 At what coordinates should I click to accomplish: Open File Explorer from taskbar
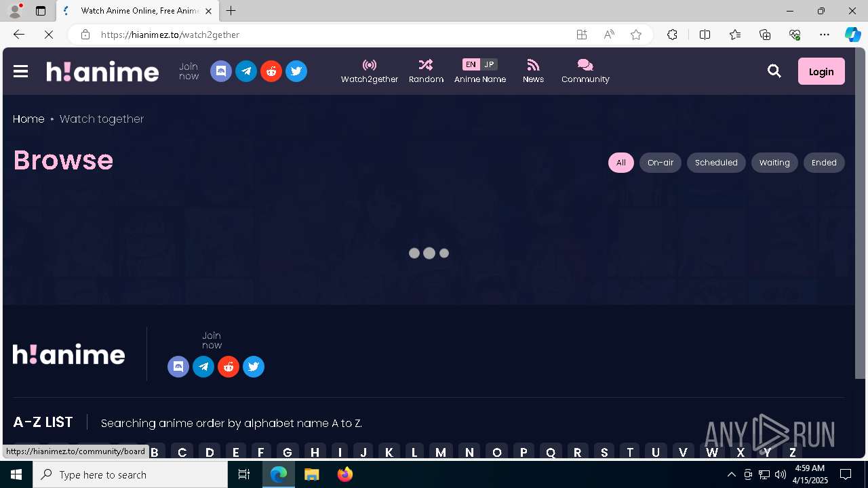click(312, 474)
